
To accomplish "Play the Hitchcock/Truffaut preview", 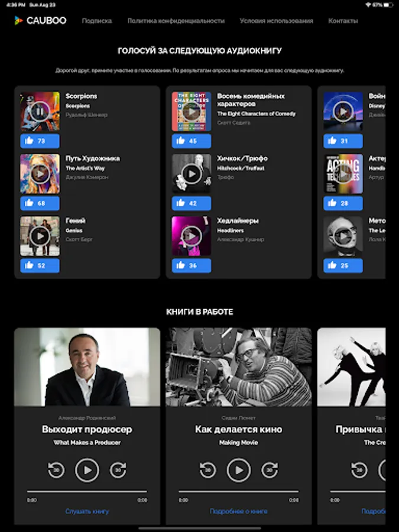I will [192, 174].
